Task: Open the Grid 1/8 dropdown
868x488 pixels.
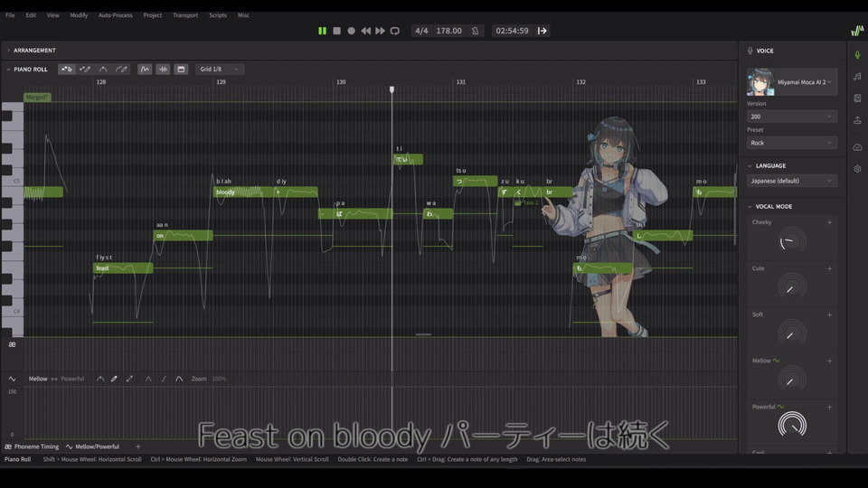Action: [x=219, y=70]
